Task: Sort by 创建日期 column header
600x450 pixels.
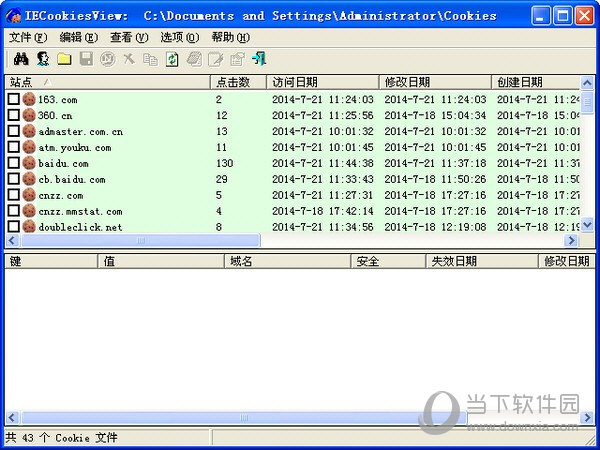Action: coord(536,82)
